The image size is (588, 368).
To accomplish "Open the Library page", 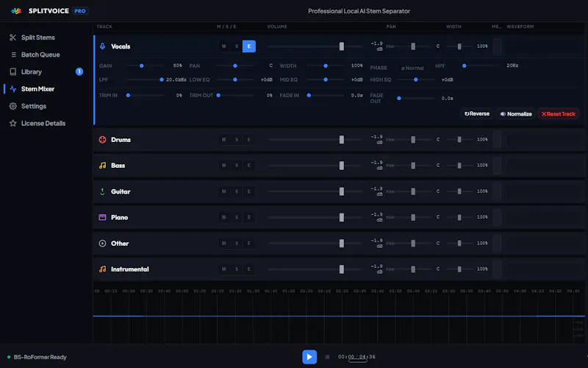I will point(45,71).
